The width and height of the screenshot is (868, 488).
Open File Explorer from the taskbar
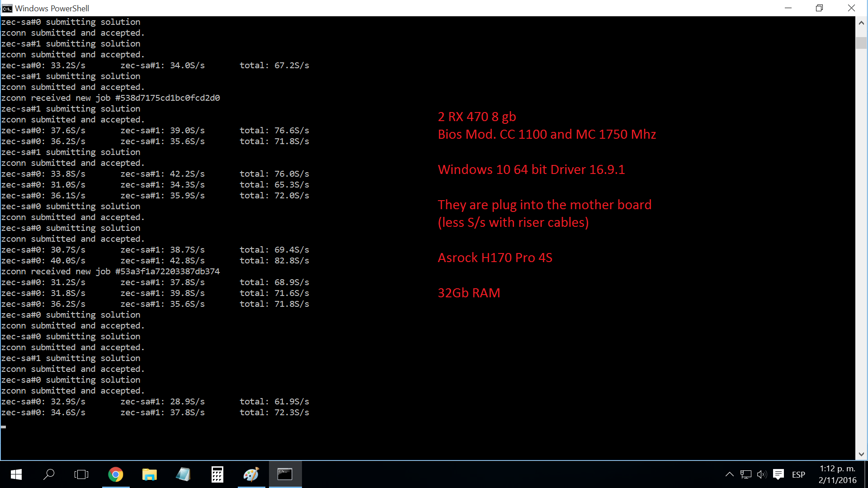pyautogui.click(x=149, y=474)
